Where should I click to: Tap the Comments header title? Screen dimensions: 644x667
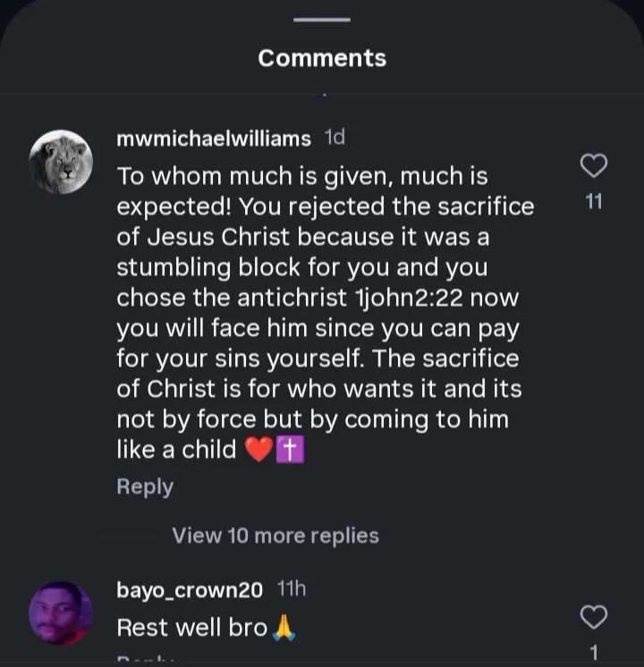[322, 58]
